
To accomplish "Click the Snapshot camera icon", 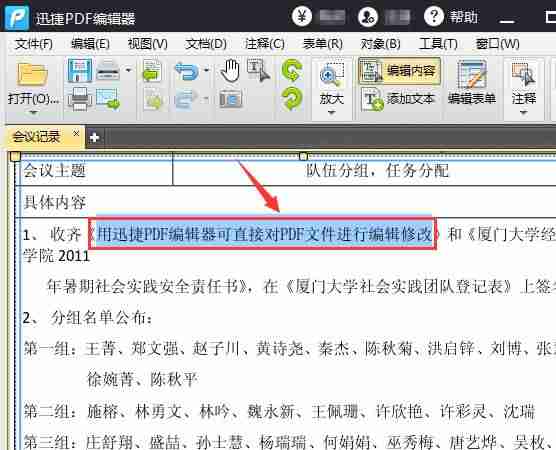I will tap(231, 99).
